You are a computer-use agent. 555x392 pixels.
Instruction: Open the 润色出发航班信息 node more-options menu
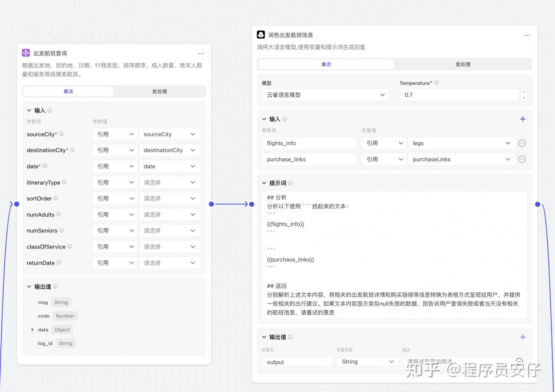pos(527,35)
